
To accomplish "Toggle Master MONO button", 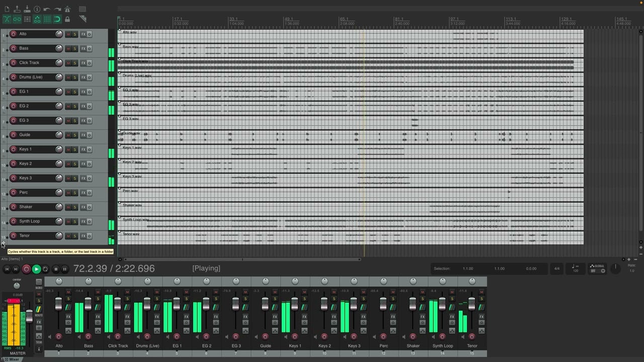I will coord(39,282).
